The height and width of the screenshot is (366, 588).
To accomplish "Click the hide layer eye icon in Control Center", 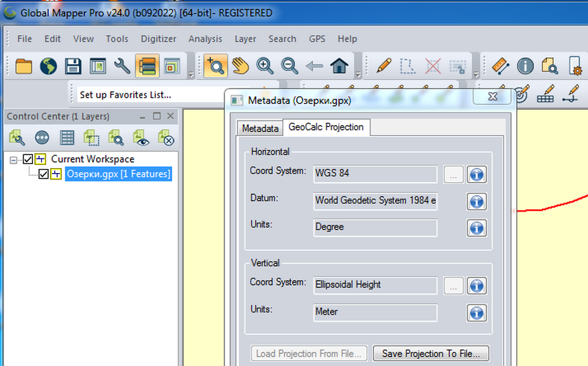I will [141, 138].
